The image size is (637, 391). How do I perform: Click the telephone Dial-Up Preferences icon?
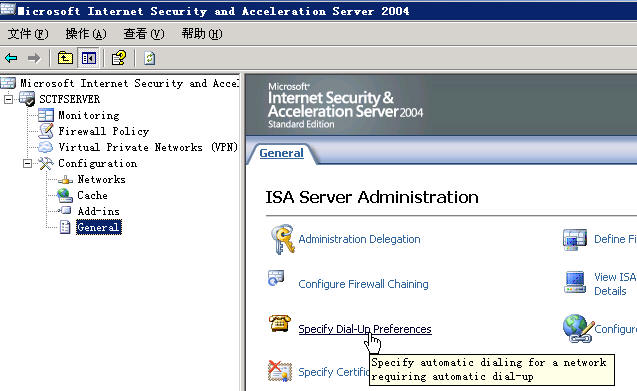[280, 323]
